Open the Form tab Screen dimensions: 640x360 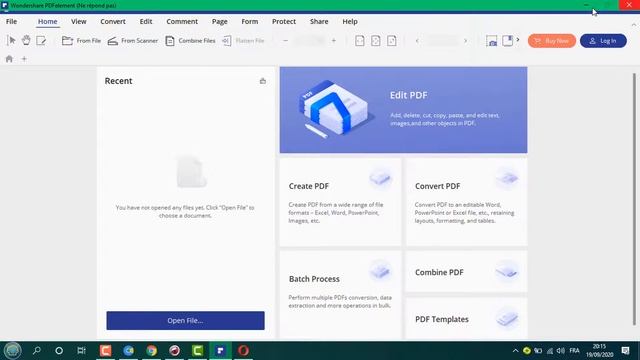pyautogui.click(x=249, y=21)
